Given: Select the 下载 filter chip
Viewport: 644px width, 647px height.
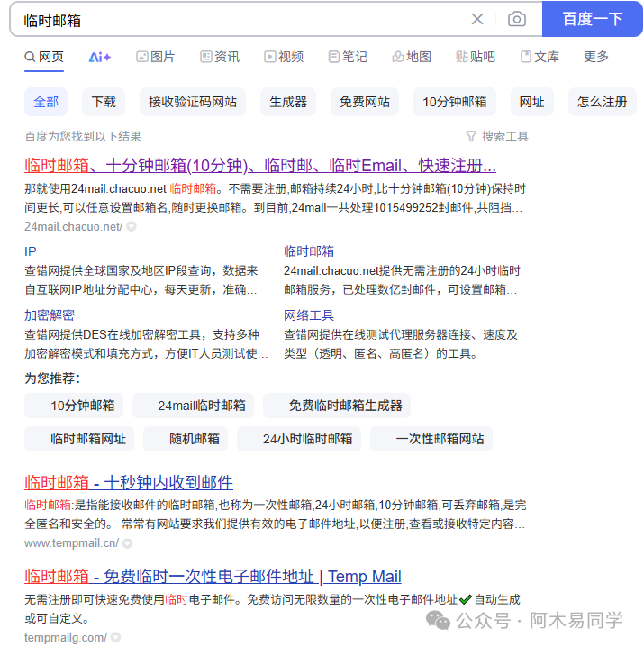Looking at the screenshot, I should point(104,102).
